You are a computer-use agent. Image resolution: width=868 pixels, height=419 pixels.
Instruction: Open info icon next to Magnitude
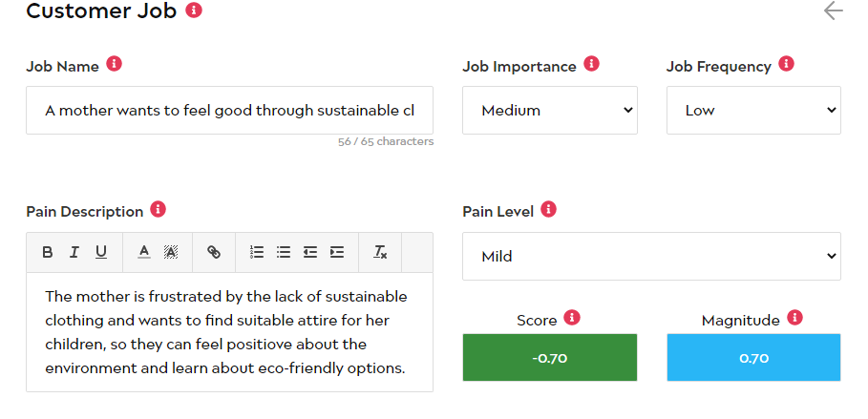(794, 318)
